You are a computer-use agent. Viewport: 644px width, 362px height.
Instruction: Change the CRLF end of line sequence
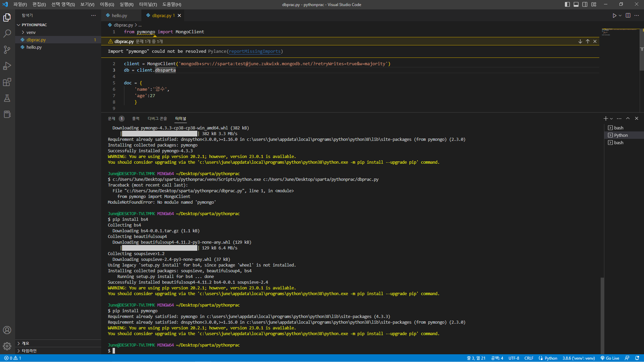click(x=529, y=358)
